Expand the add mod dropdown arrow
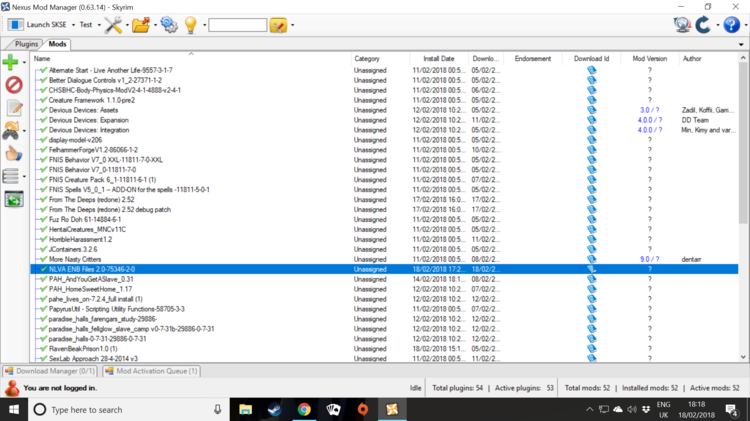The height and width of the screenshot is (421, 750). (x=24, y=63)
